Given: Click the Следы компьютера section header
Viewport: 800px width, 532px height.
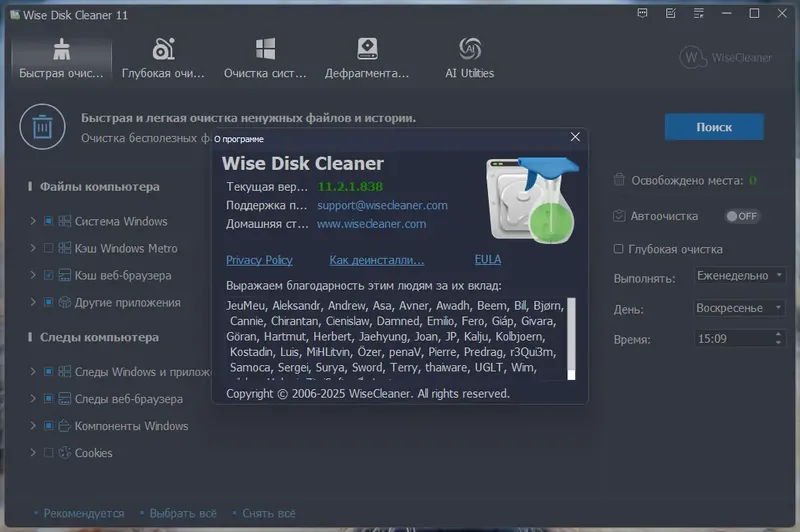Looking at the screenshot, I should click(x=99, y=337).
